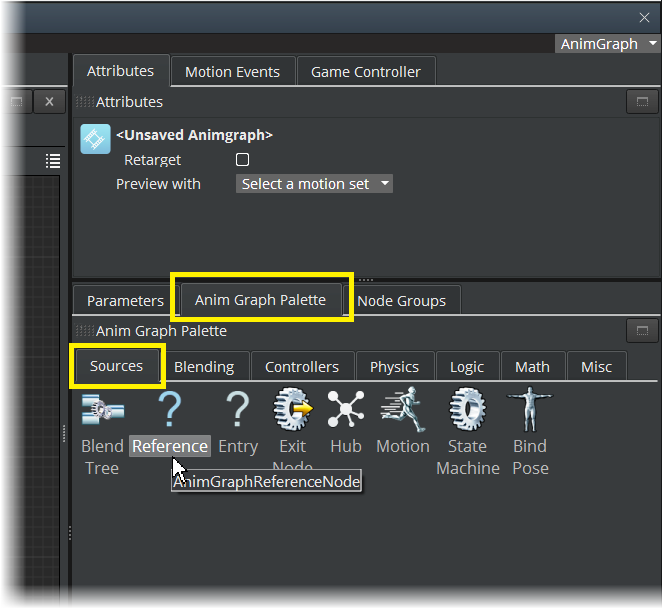The image size is (662, 609).
Task: Click the State Machine gear icon
Action: 467,411
